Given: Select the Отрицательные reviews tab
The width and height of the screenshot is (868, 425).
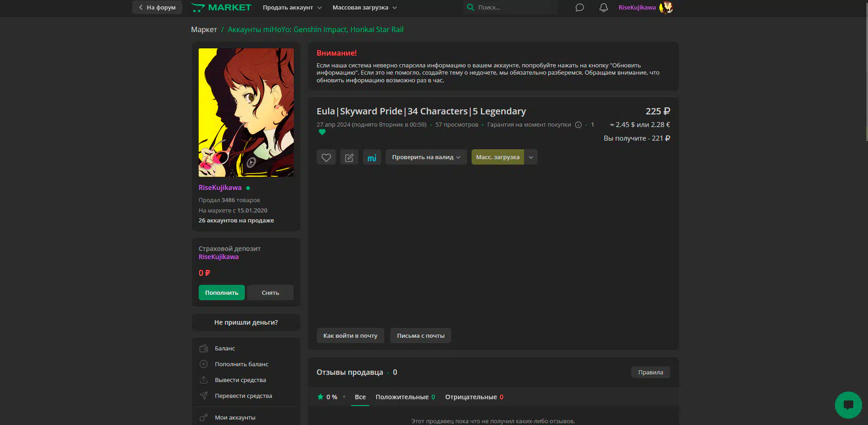Looking at the screenshot, I should pos(474,397).
